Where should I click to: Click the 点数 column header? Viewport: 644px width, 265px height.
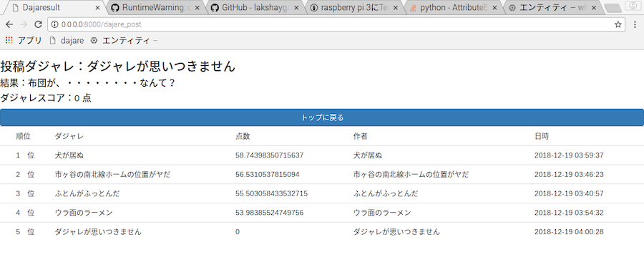pos(243,136)
